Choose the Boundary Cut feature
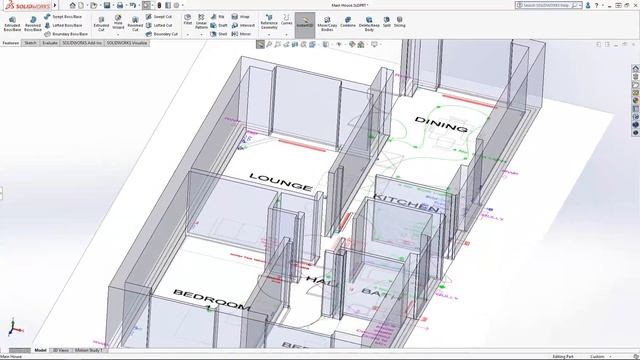 point(162,34)
